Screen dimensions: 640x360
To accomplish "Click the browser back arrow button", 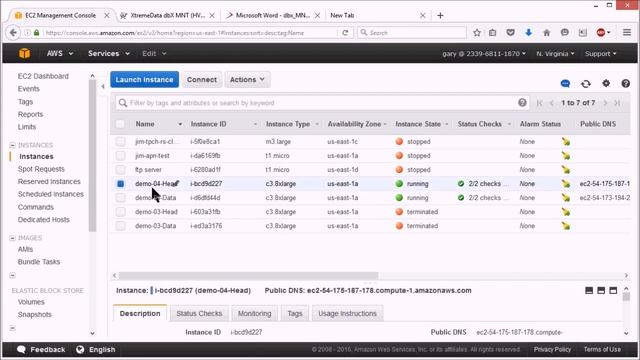I will click(x=13, y=33).
